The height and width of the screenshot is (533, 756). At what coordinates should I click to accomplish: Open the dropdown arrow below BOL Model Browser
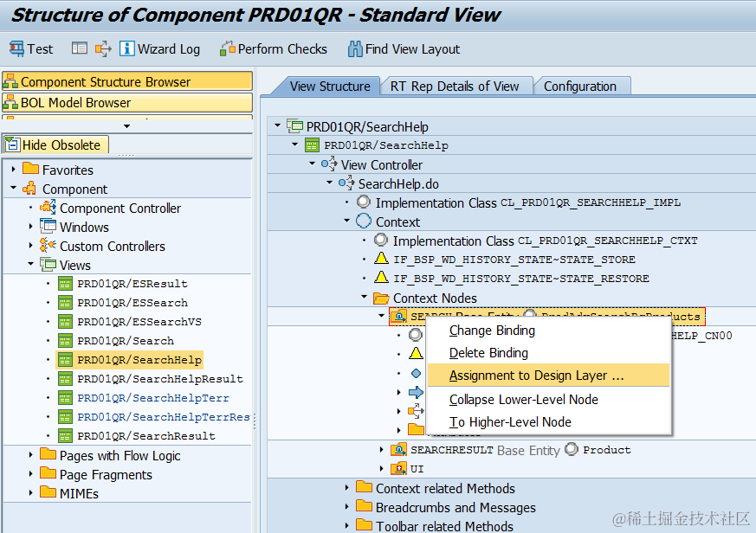pyautogui.click(x=126, y=126)
